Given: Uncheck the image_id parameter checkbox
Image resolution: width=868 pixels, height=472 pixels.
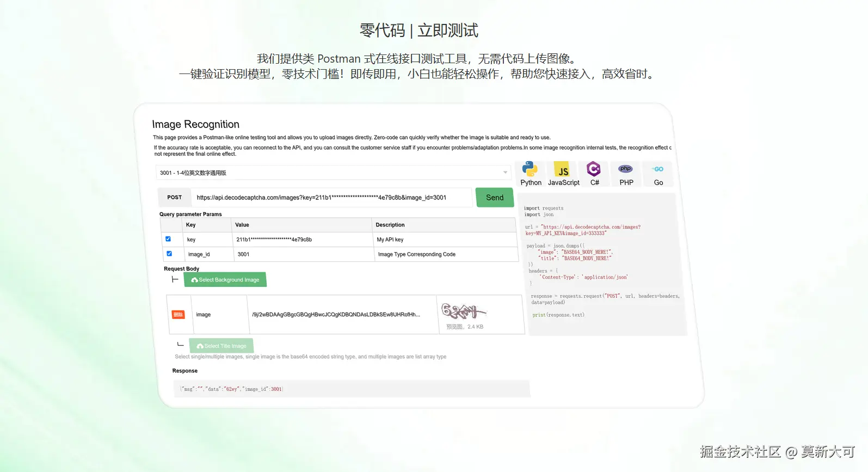Looking at the screenshot, I should coord(169,254).
